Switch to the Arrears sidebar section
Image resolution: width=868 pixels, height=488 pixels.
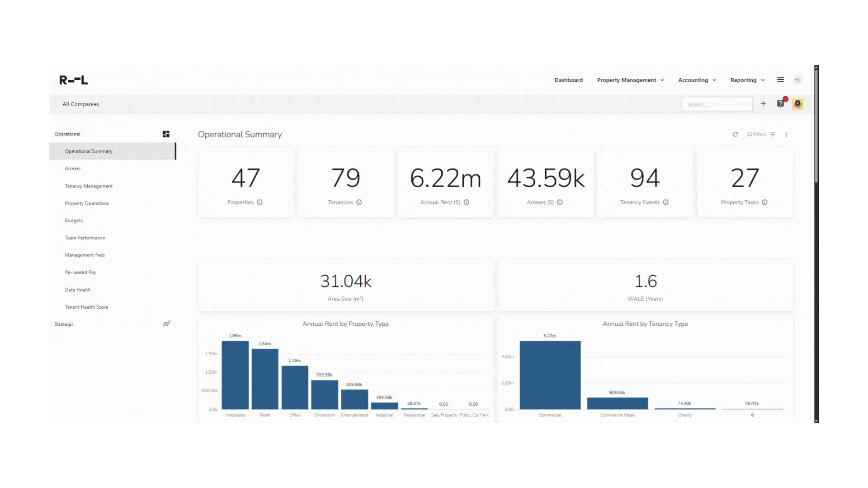coord(73,168)
